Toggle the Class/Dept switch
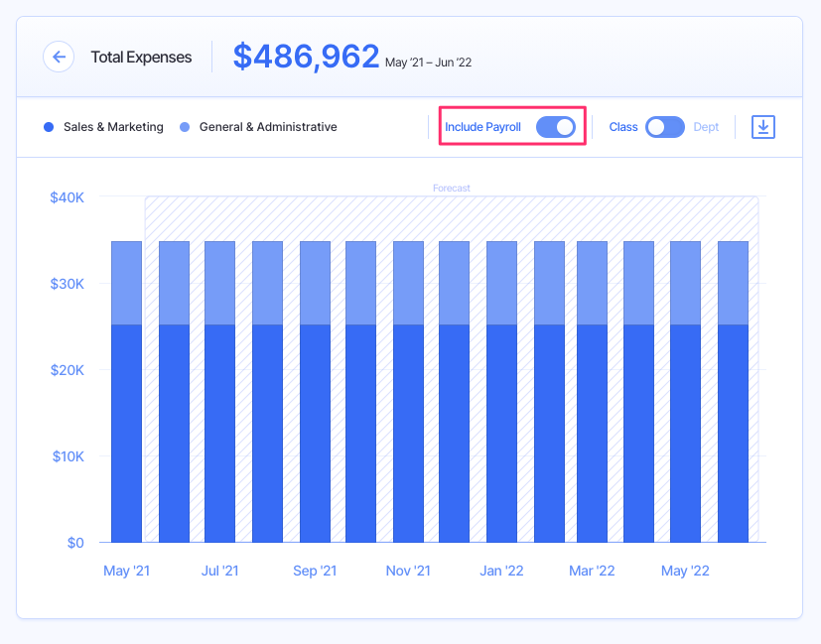 (664, 127)
